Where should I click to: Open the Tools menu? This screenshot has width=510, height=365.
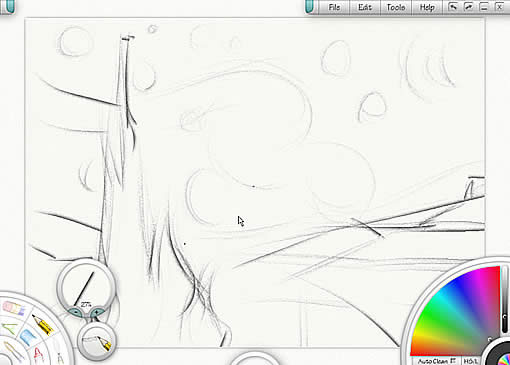[396, 7]
